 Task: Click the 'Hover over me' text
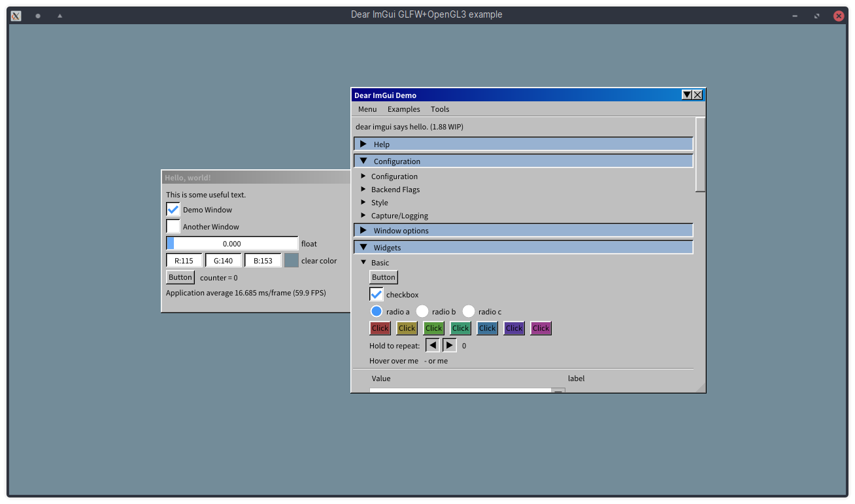pyautogui.click(x=394, y=361)
